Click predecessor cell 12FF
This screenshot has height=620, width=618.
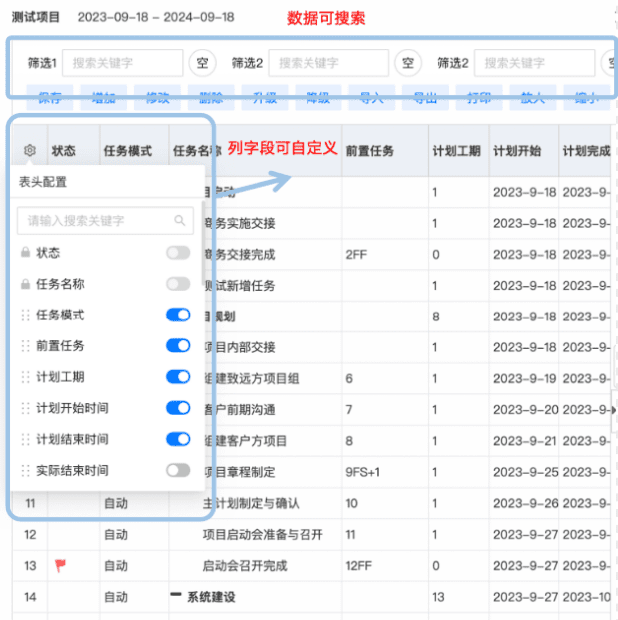click(359, 566)
